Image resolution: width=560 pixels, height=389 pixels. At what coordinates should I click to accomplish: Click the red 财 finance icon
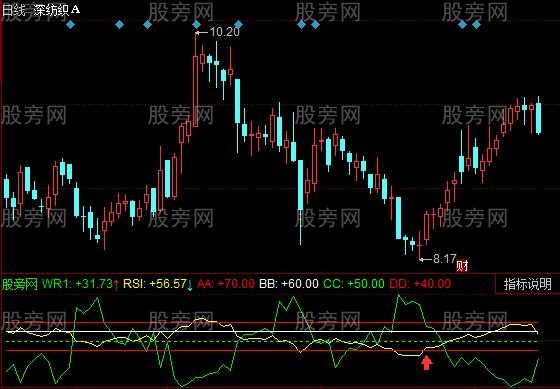click(x=462, y=265)
